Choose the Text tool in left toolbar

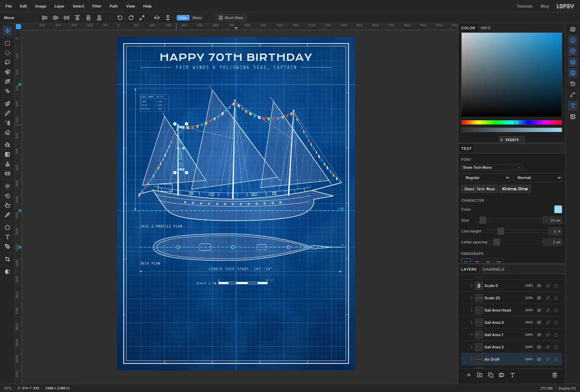[7, 237]
